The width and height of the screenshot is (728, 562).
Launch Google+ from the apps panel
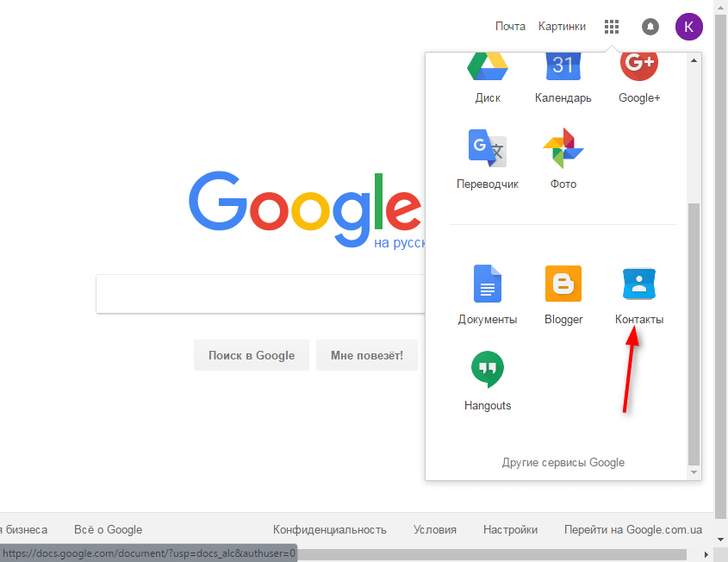(x=638, y=69)
